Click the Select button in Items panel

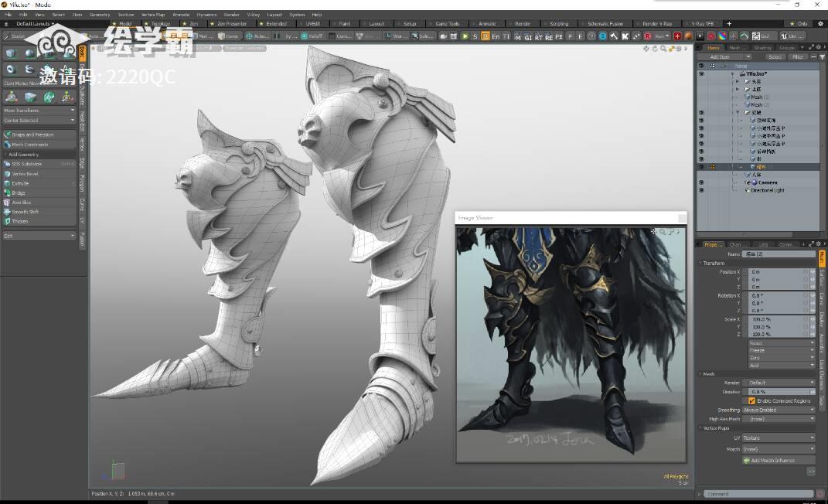tap(775, 57)
